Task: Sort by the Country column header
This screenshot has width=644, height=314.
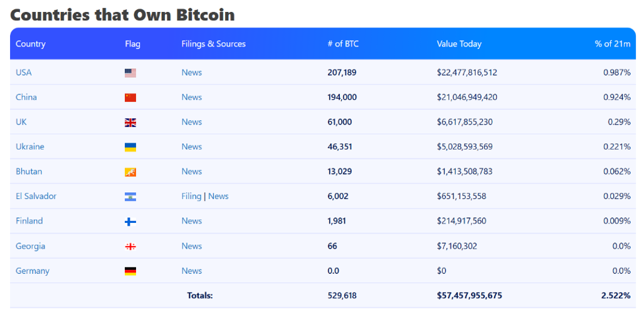Action: pos(31,44)
